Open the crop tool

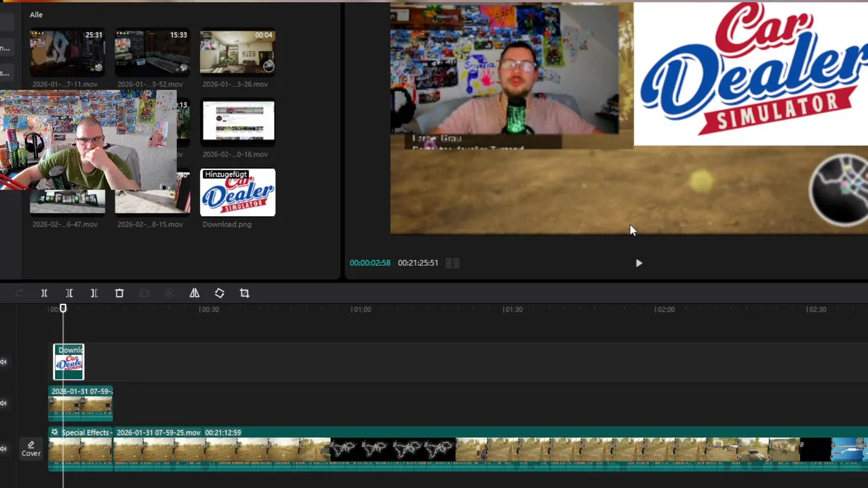pos(245,293)
